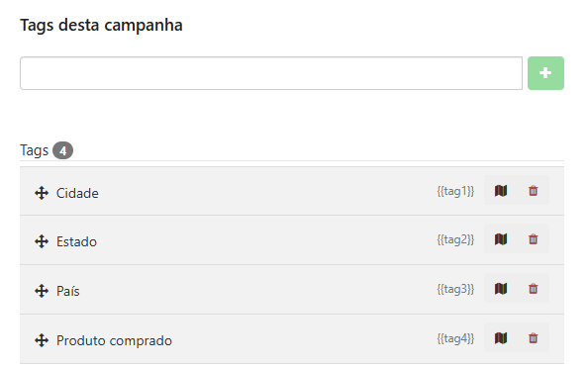Delete the País tag with trash icon
This screenshot has height=368, width=588.
[533, 289]
